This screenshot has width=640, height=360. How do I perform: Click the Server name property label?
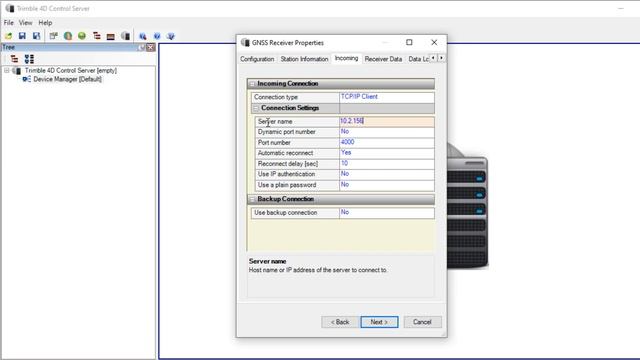[275, 122]
